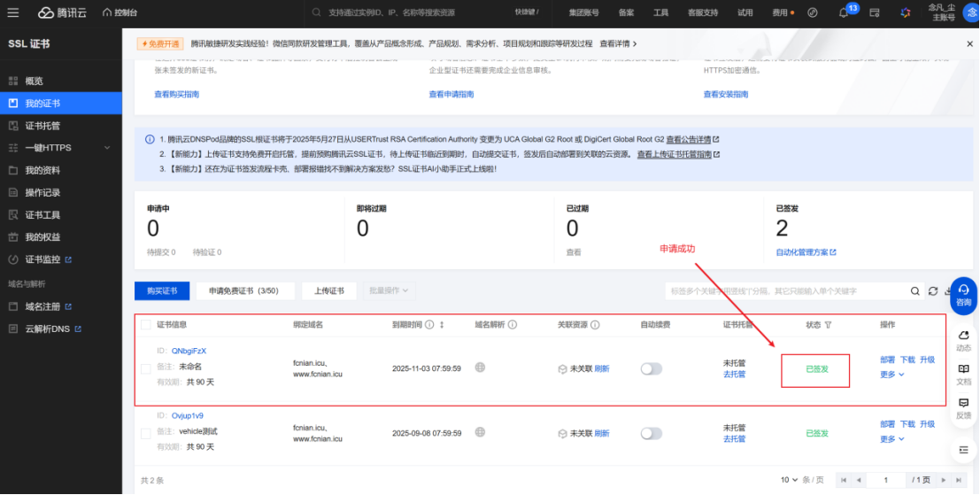
Task: Open 更多 dropdown for Ovjup1v9 row
Action: (x=891, y=438)
